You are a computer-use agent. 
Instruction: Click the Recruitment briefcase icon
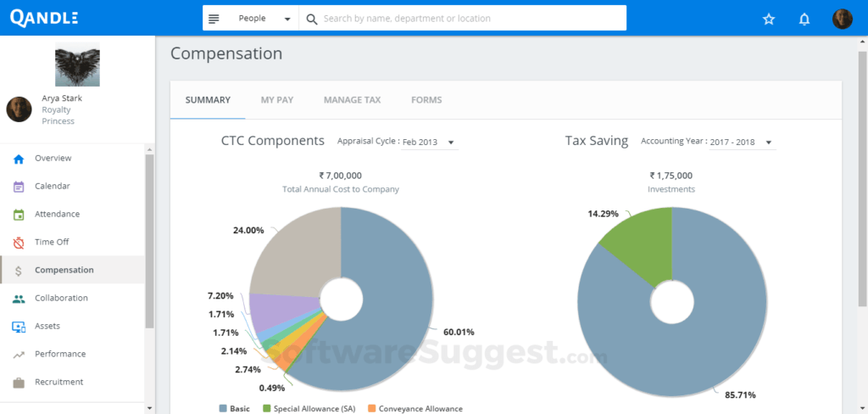[19, 383]
